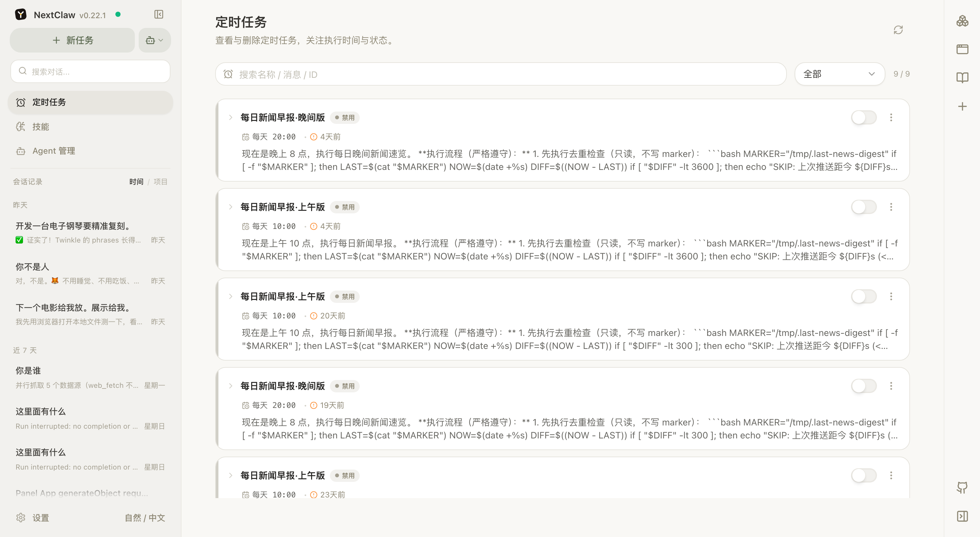This screenshot has height=537, width=980.
Task: Click the cubes icon in right rail
Action: click(x=962, y=21)
